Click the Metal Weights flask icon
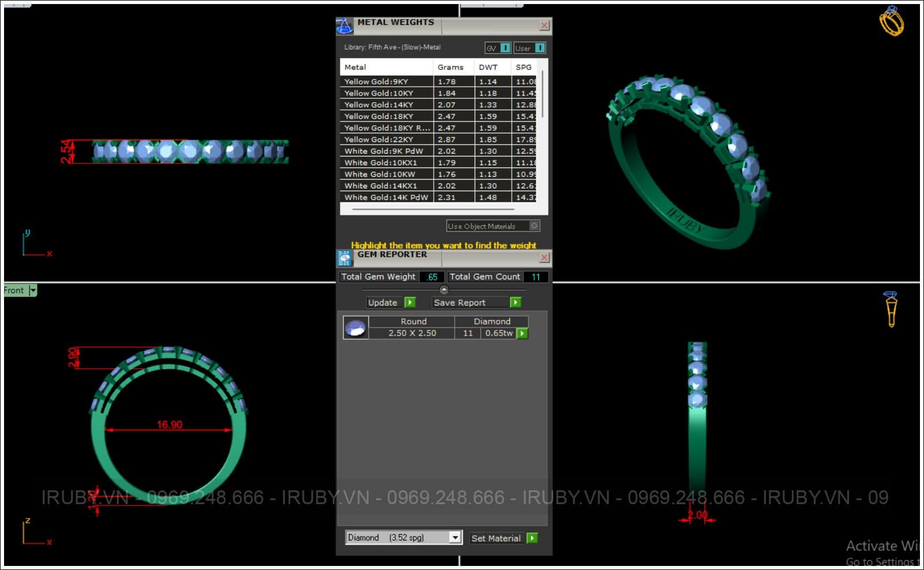Screen dimensions: 924x570 point(344,25)
